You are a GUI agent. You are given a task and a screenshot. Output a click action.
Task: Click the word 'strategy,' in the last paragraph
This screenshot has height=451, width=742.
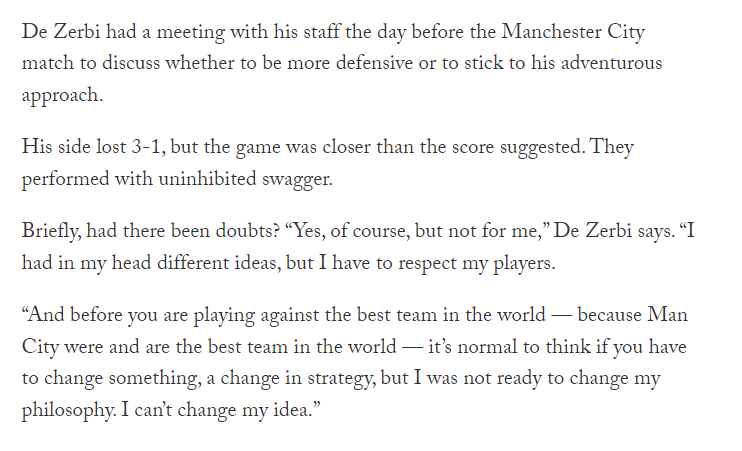[341, 379]
